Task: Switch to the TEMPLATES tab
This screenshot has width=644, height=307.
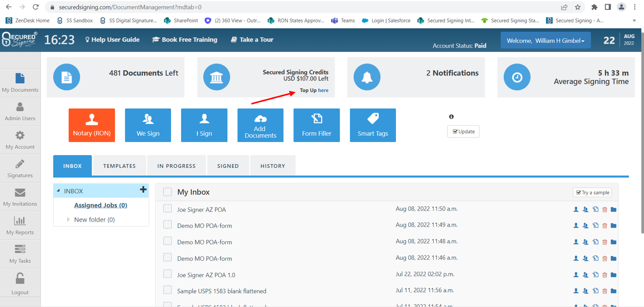Action: coord(119,166)
